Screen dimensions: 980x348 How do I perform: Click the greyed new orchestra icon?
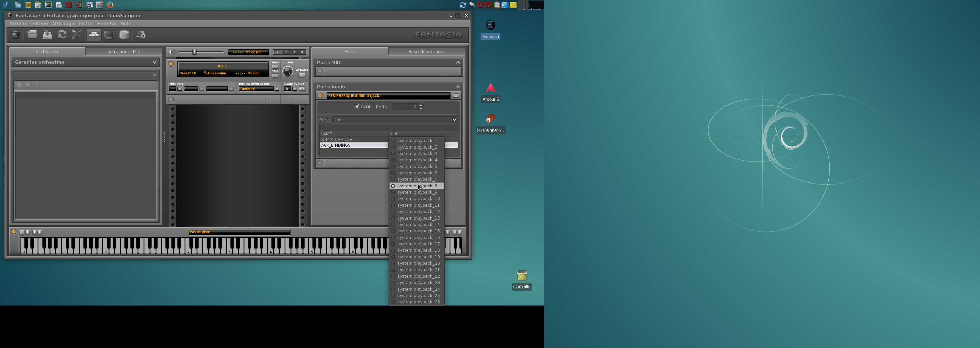pyautogui.click(x=19, y=85)
